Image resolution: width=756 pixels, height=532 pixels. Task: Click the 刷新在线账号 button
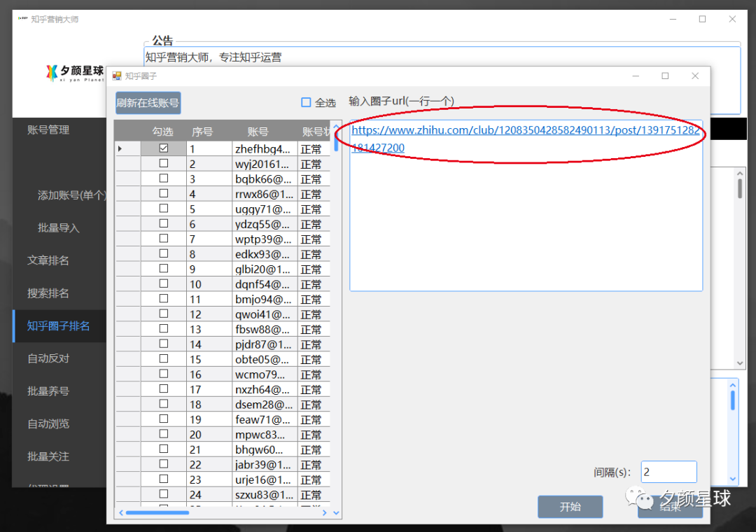pyautogui.click(x=148, y=103)
